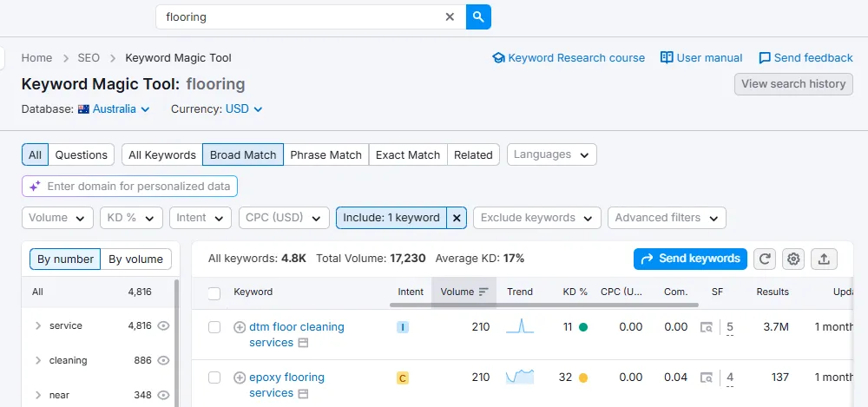The width and height of the screenshot is (868, 407).
Task: Click Send keywords button
Action: click(x=690, y=259)
